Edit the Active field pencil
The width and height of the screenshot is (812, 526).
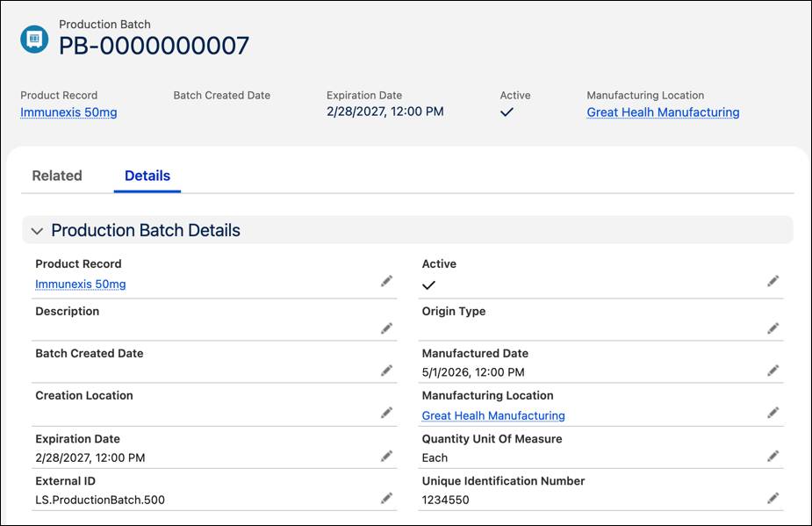tap(773, 281)
